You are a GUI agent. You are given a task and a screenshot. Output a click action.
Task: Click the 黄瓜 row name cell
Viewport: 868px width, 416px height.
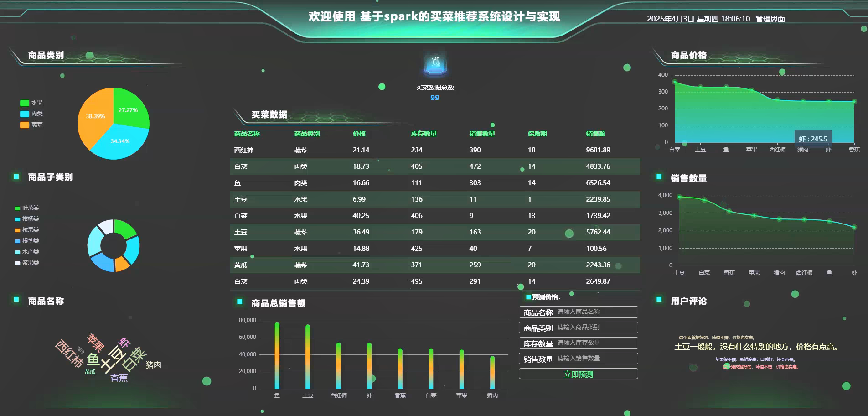pyautogui.click(x=241, y=265)
